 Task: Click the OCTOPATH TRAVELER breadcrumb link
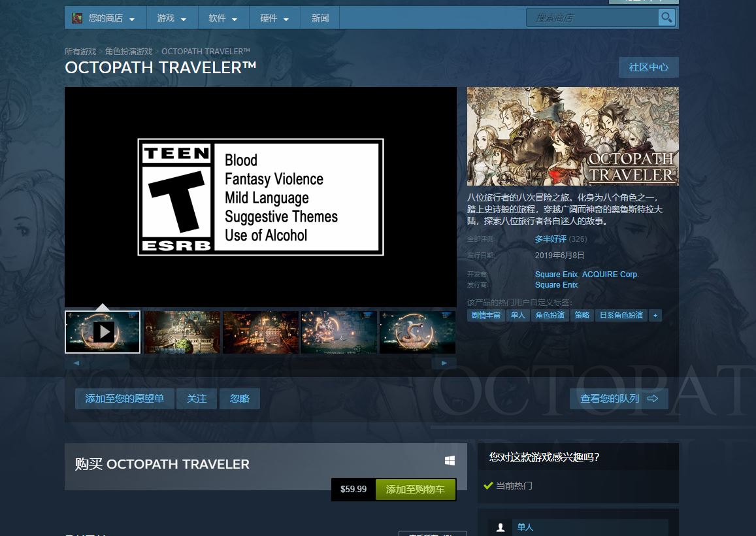tap(206, 51)
